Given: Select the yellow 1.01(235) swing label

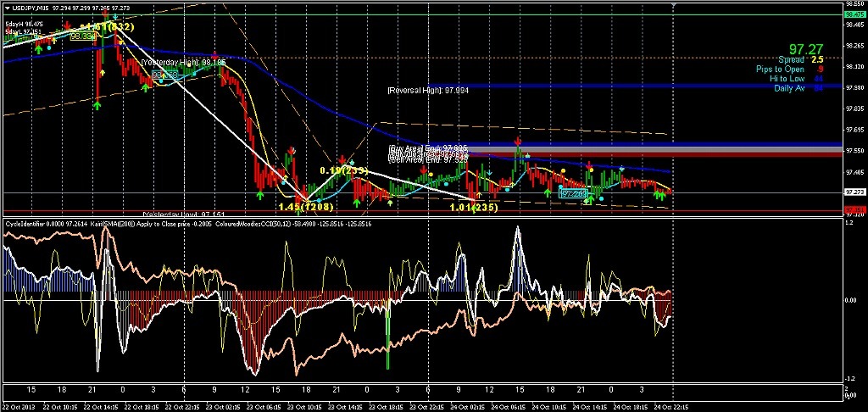Looking at the screenshot, I should [473, 207].
